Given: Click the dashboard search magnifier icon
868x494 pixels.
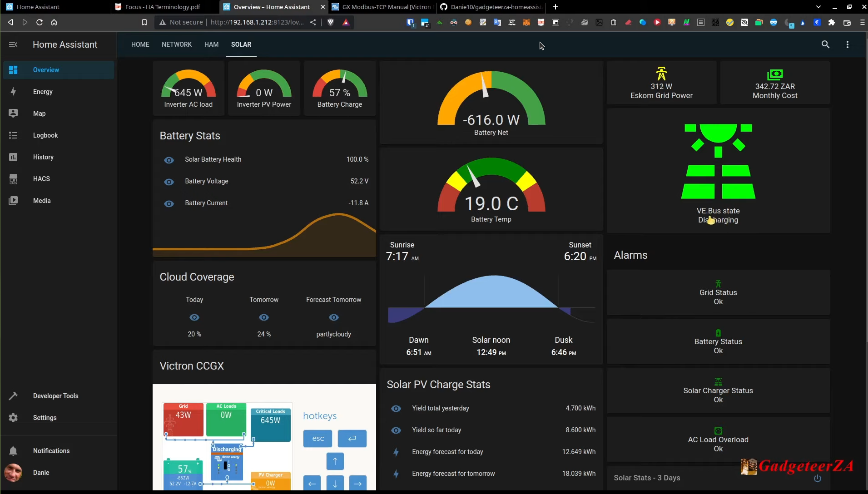Looking at the screenshot, I should tap(825, 44).
